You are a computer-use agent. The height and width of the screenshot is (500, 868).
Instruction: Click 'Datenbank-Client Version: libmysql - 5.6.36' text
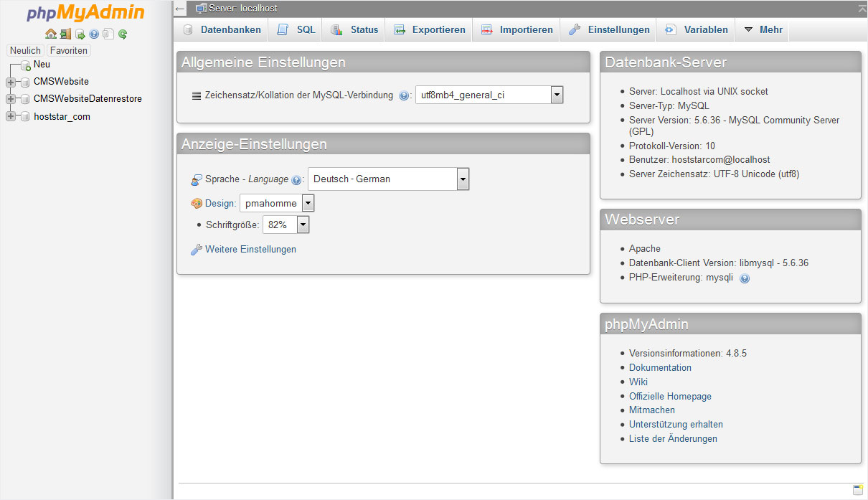coord(719,263)
